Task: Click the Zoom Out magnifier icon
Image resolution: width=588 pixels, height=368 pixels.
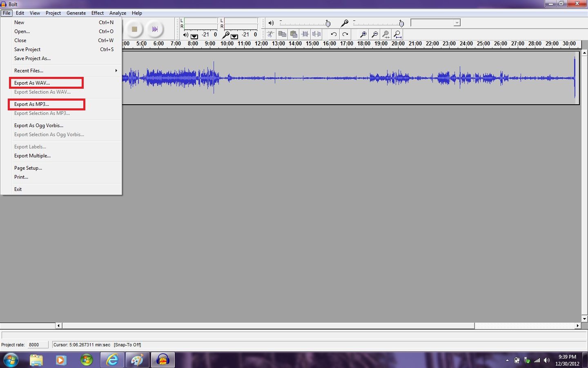Action: 374,34
